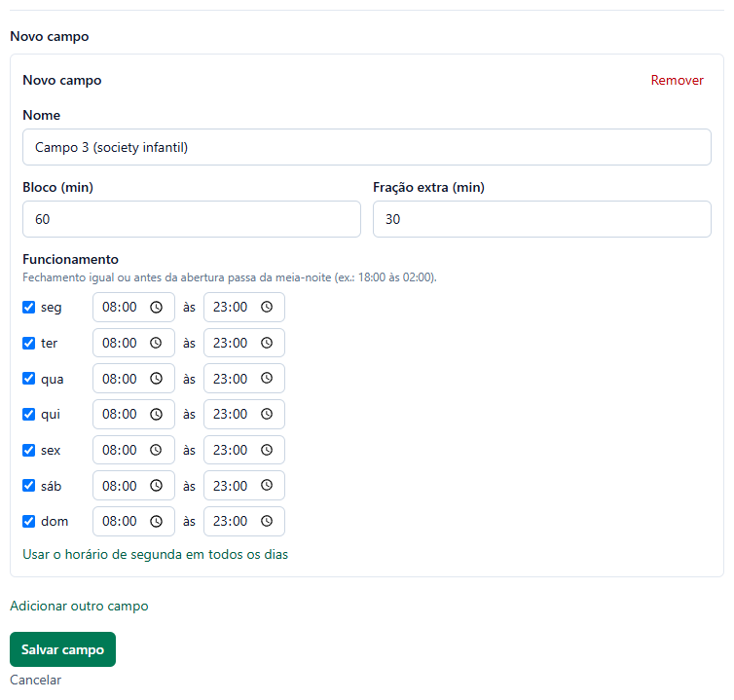Viewport: 734px width, 700px height.
Task: Uncheck the qua day checkbox
Action: coord(28,379)
